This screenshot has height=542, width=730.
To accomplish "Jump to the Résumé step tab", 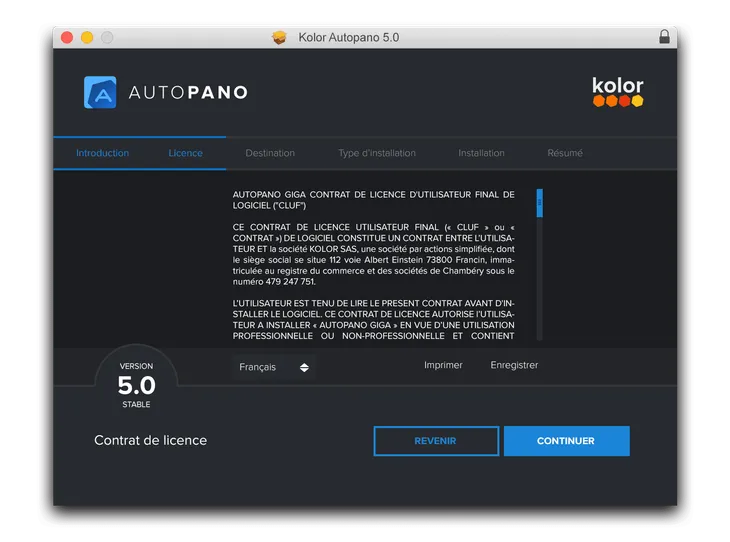I will pos(564,153).
